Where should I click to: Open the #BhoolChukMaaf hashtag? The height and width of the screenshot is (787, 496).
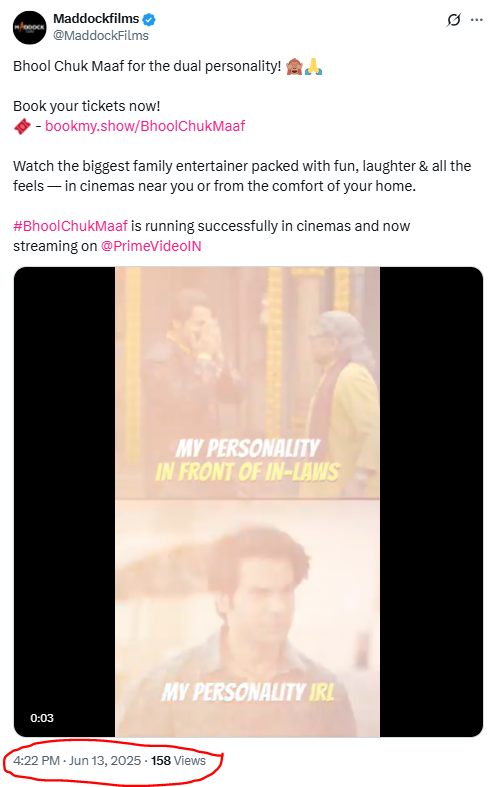(70, 226)
